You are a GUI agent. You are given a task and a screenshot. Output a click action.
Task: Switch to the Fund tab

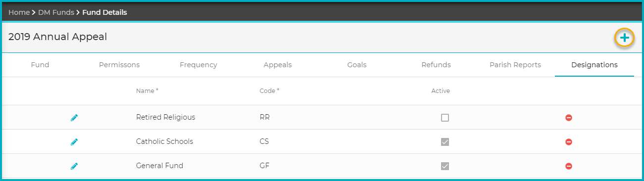pos(40,65)
